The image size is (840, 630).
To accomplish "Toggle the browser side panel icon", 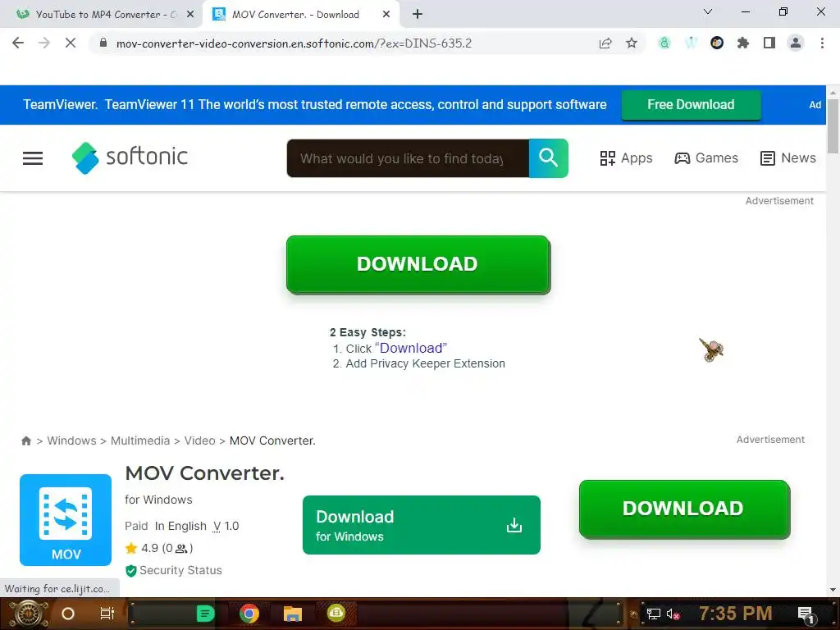I will [x=769, y=43].
